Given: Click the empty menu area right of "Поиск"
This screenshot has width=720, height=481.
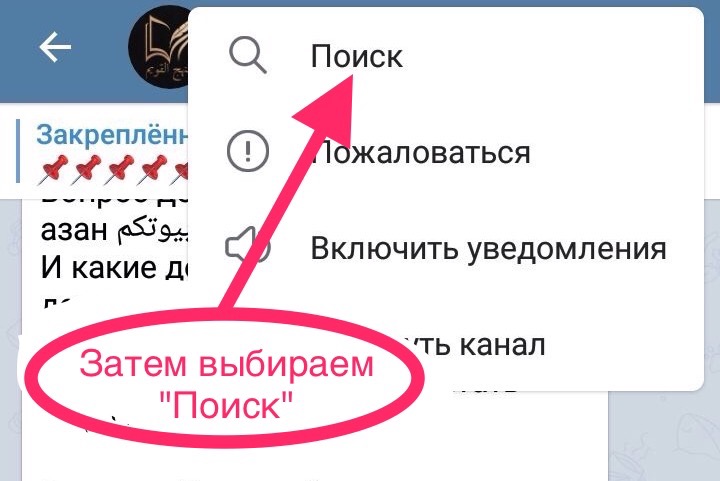Looking at the screenshot, I should 551,56.
